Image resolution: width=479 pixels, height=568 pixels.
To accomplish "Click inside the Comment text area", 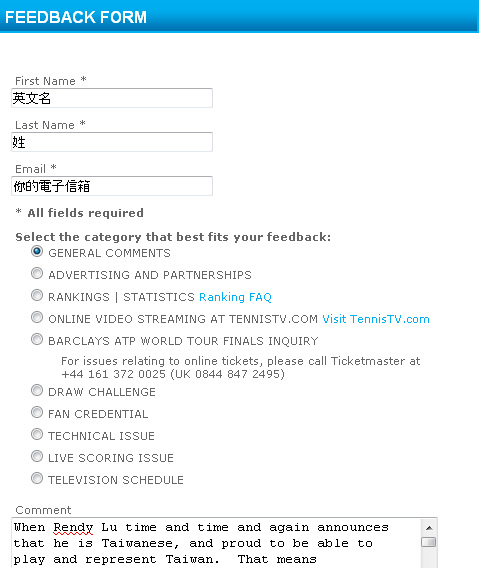I will click(217, 543).
